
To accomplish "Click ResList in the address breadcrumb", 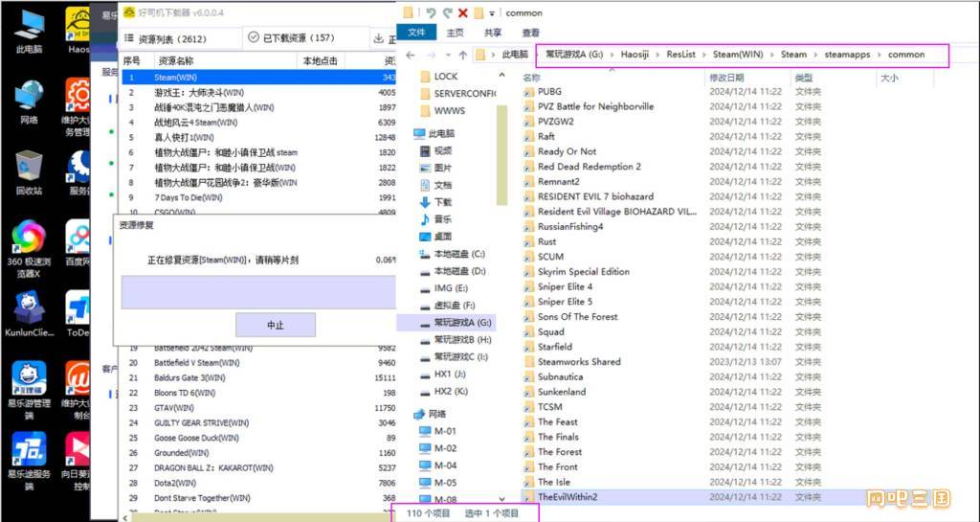I will [x=680, y=55].
